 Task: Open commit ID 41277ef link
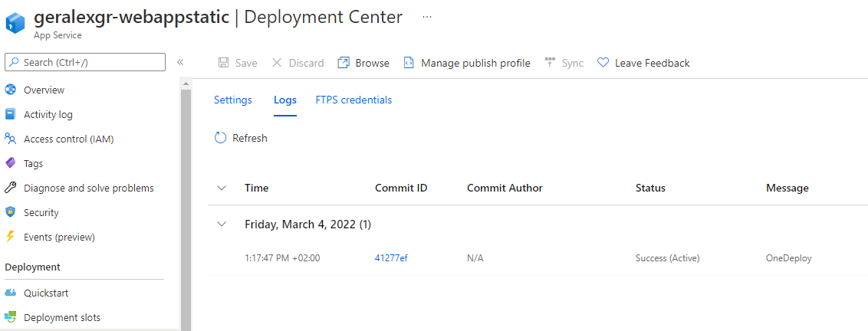pos(391,258)
